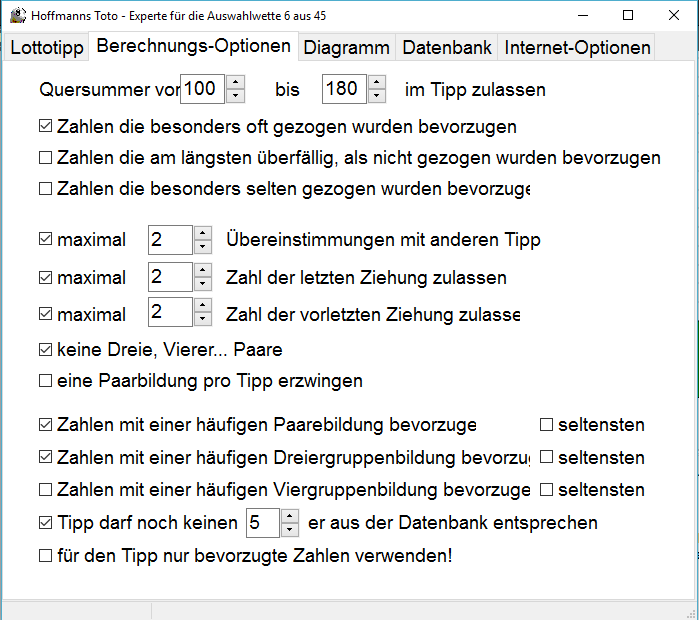Decrease maximal Zahl der letzten Ziehung spinner
Screen dimensions: 699x620
pos(202,284)
